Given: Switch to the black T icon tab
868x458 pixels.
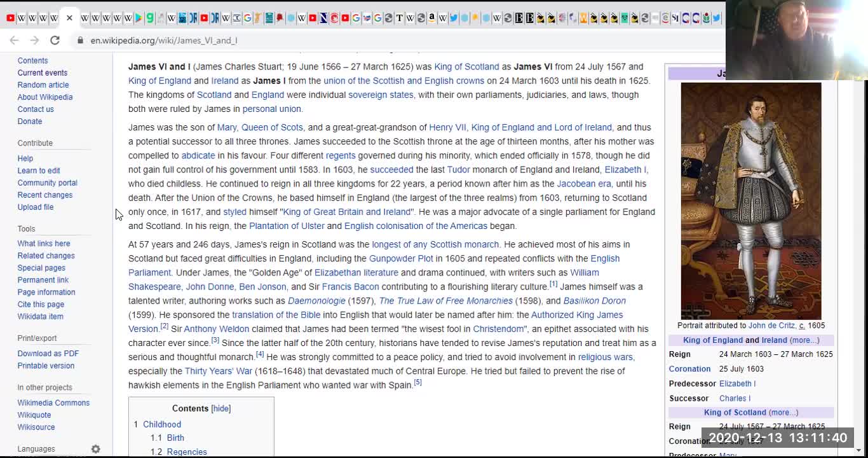Looking at the screenshot, I should coord(399,18).
